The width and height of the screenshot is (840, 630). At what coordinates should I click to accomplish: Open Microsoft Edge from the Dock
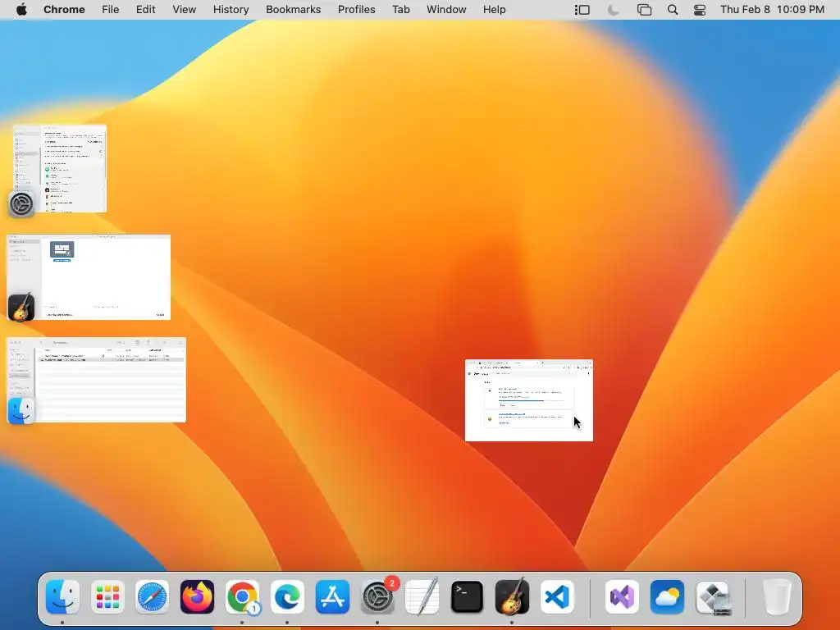point(287,596)
